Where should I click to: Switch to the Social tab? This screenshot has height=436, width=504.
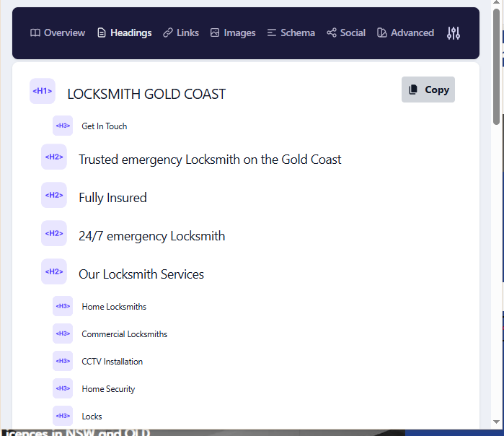pos(346,32)
